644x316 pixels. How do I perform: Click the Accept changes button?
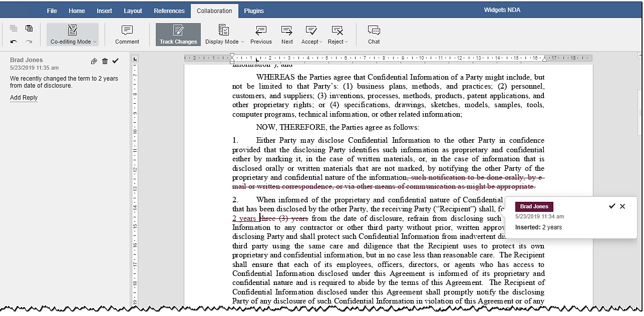pos(311,35)
